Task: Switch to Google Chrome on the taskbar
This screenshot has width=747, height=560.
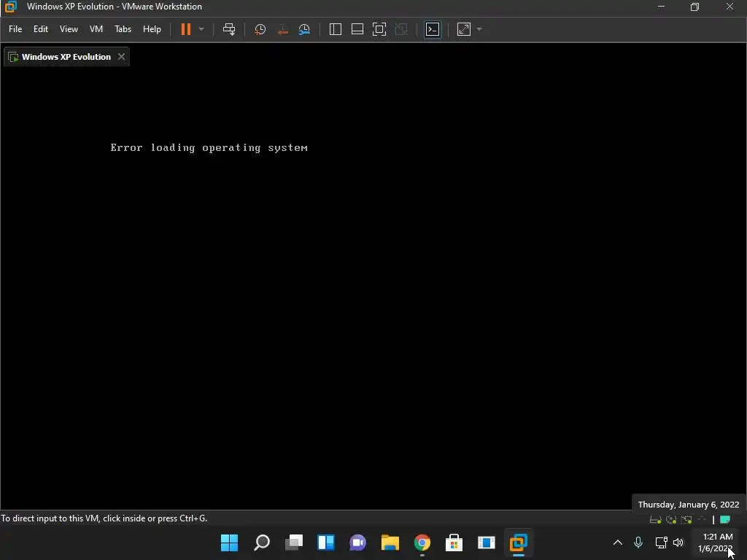Action: 422,542
